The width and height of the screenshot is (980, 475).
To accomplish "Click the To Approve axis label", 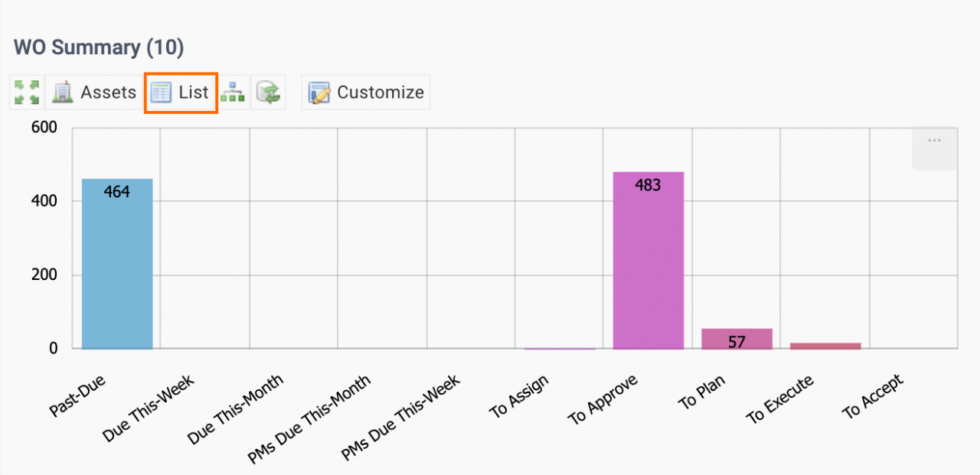I will 603,400.
